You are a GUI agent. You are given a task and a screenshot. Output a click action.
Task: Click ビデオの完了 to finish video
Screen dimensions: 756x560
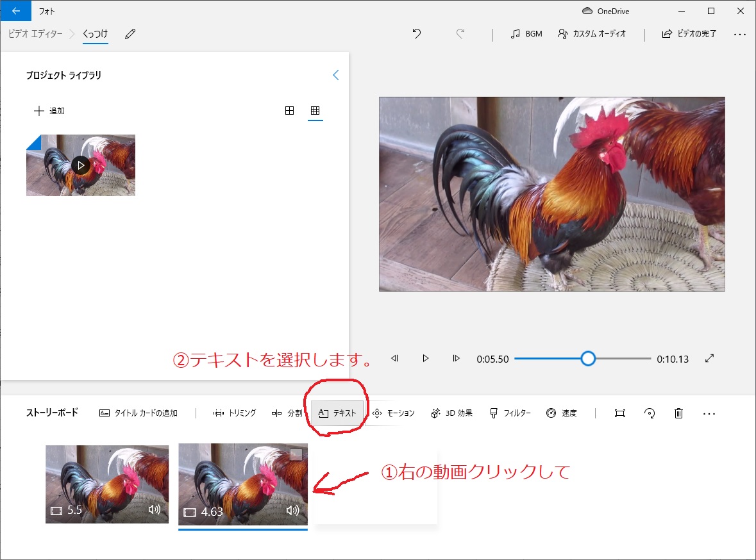point(690,34)
